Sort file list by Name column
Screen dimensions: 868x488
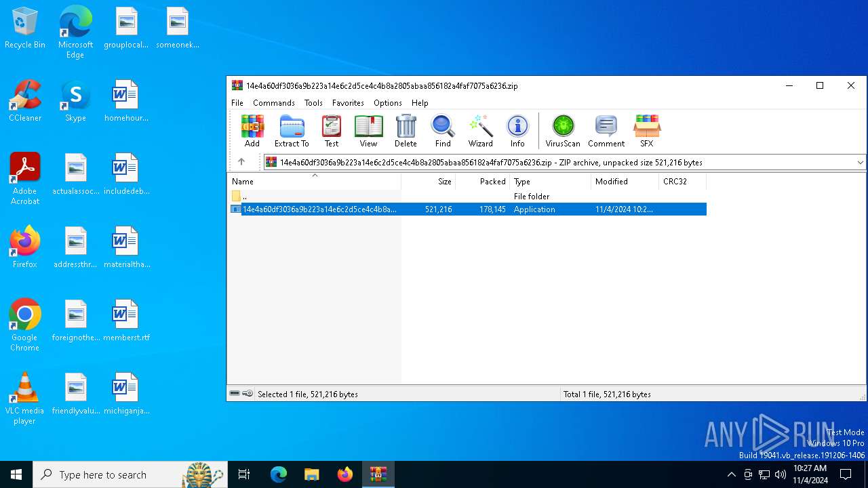coord(314,181)
